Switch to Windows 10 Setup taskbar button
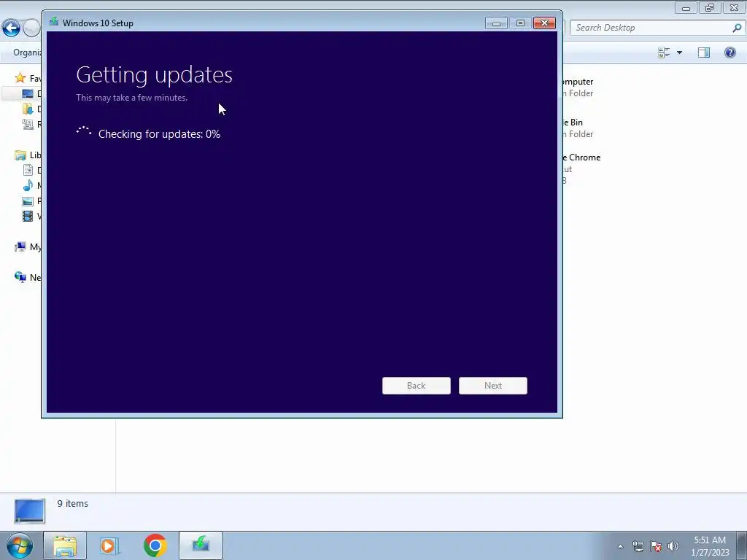Image resolution: width=747 pixels, height=560 pixels. tap(201, 545)
